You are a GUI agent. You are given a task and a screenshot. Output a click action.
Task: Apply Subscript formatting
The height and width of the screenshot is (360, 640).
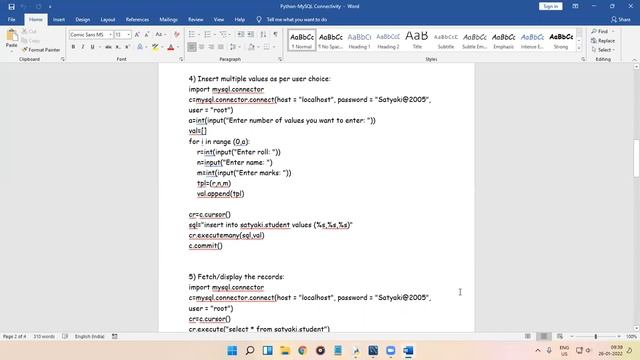[118, 47]
